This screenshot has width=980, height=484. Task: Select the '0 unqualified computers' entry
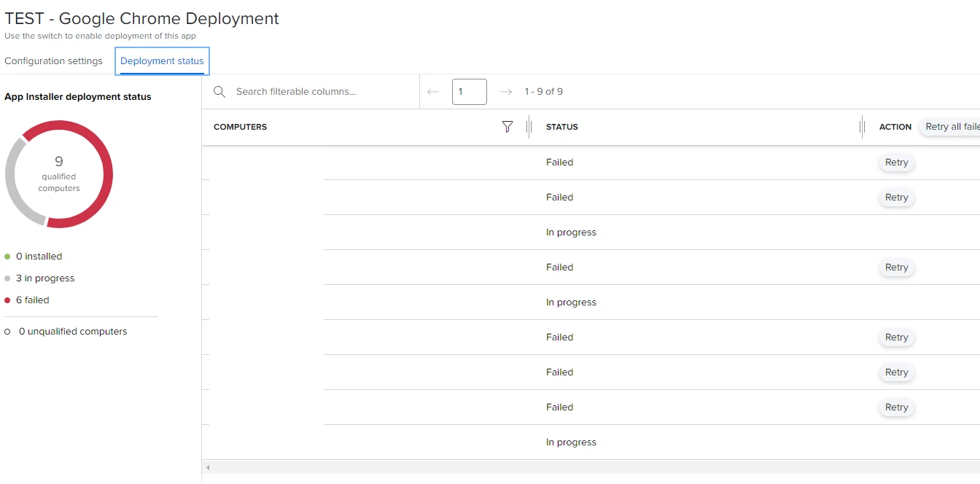[66, 332]
